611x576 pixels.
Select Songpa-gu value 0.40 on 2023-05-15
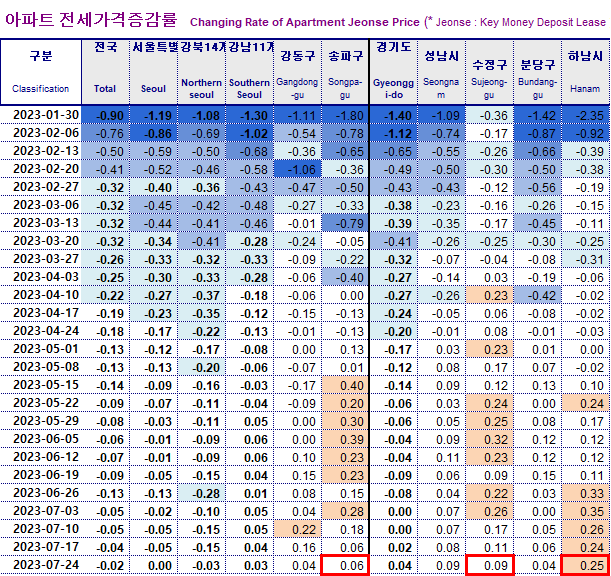click(x=345, y=385)
